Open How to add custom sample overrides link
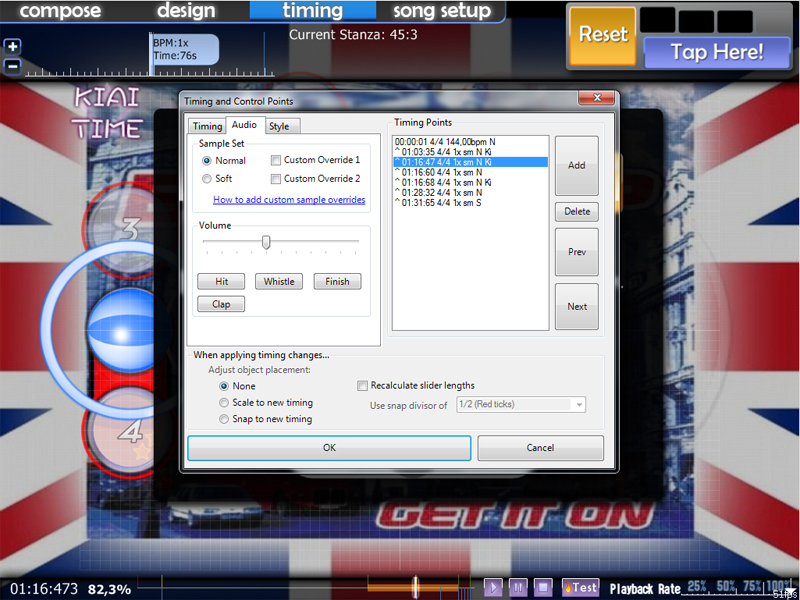Screen dimensions: 800x600 289,199
